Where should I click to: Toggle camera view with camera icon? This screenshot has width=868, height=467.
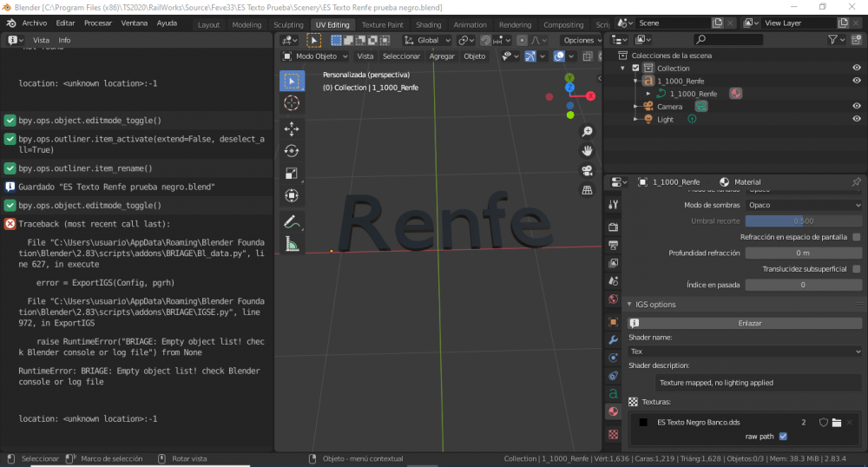click(587, 170)
